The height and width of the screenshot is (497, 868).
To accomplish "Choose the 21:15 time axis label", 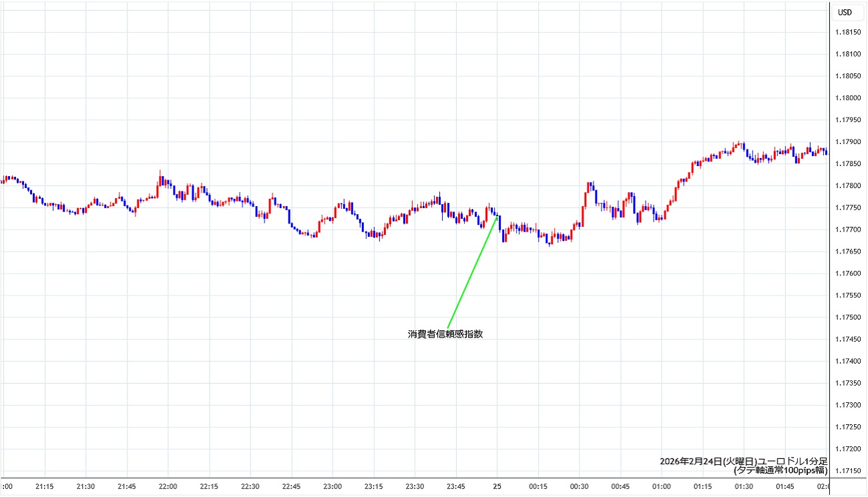I will (x=45, y=486).
